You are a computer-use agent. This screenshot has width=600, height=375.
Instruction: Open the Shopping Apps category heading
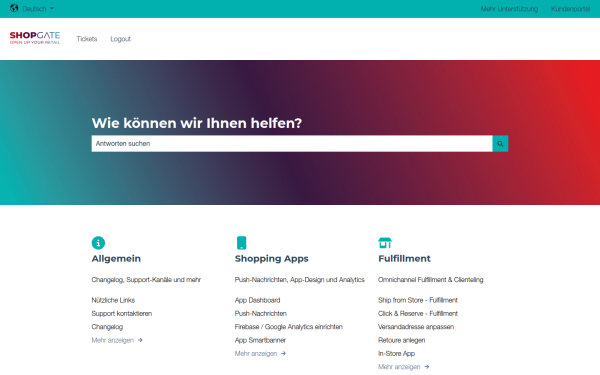pyautogui.click(x=271, y=259)
